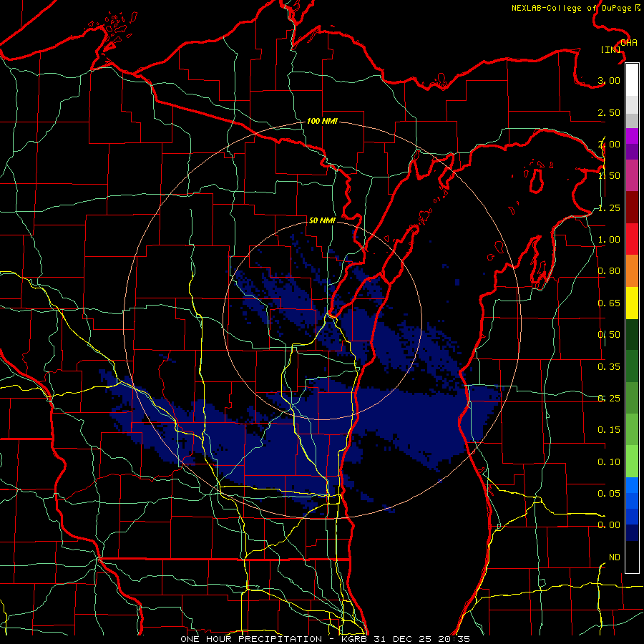Click the dark purple swatch just below 2.00
644x644 pixels.
pyautogui.click(x=632, y=152)
